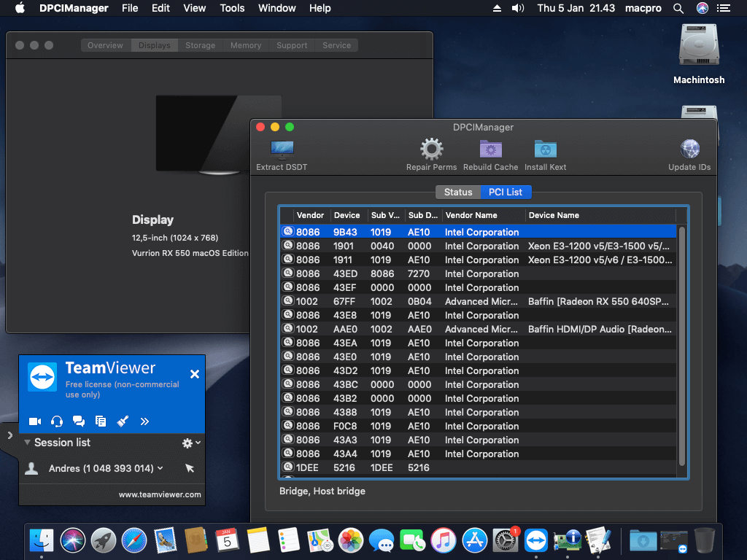Open the TeamViewer chat bubble icon
The image size is (747, 560).
[79, 421]
